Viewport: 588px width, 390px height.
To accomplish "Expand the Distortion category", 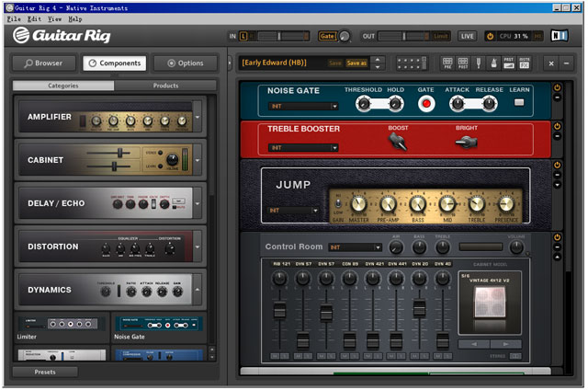I will [198, 247].
